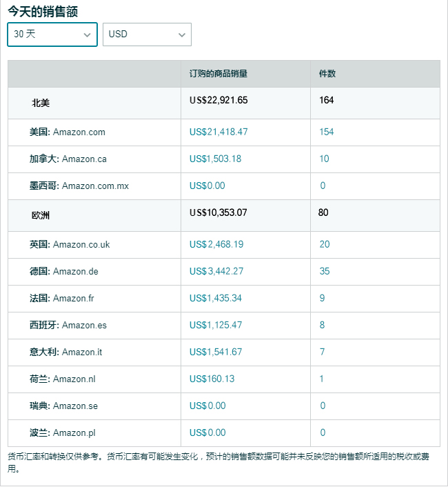Open Amazon.de sales US$3,442.27 link

pyautogui.click(x=216, y=271)
